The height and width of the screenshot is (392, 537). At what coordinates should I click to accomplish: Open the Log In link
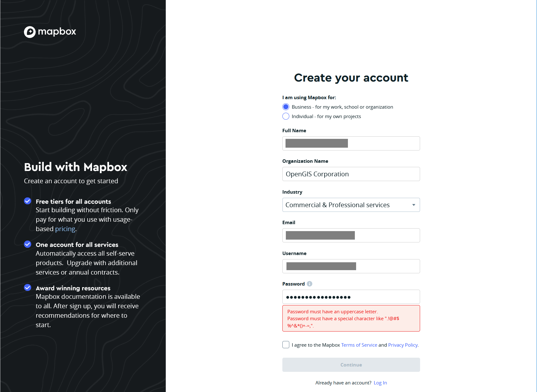[380, 383]
